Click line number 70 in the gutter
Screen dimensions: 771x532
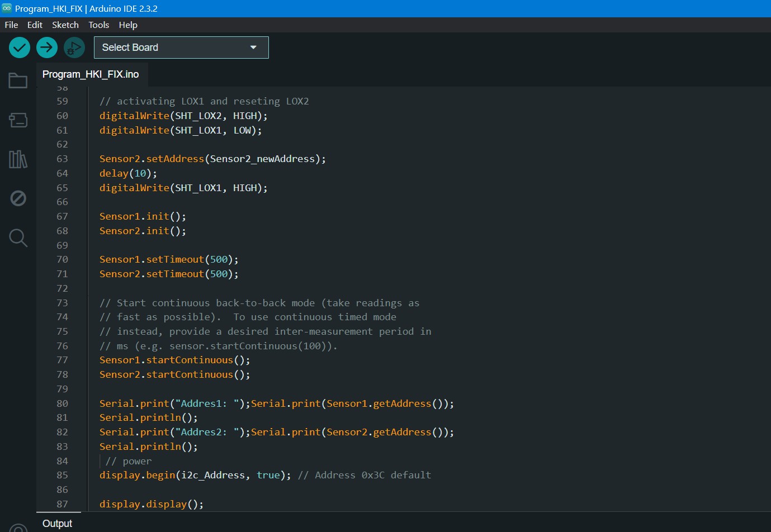point(62,259)
